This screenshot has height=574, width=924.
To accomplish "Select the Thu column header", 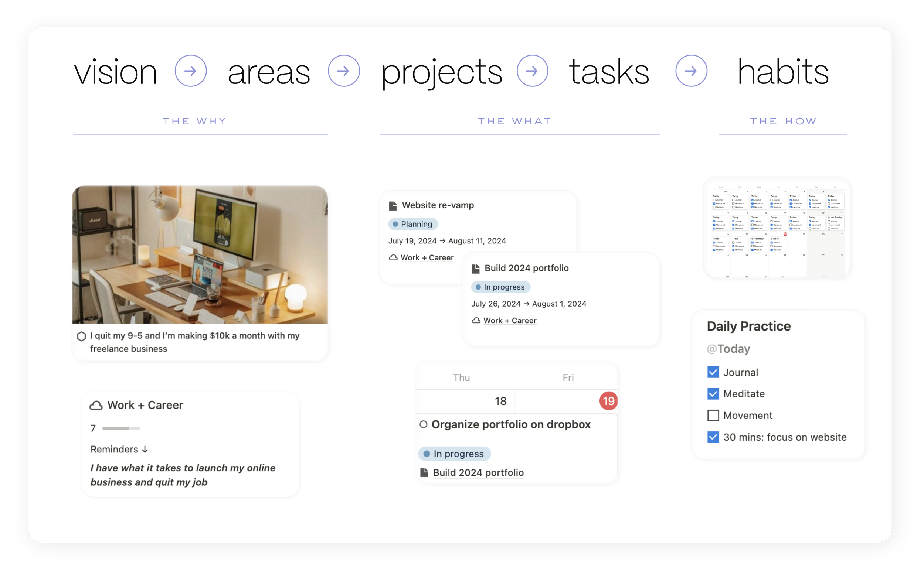I will 461,378.
